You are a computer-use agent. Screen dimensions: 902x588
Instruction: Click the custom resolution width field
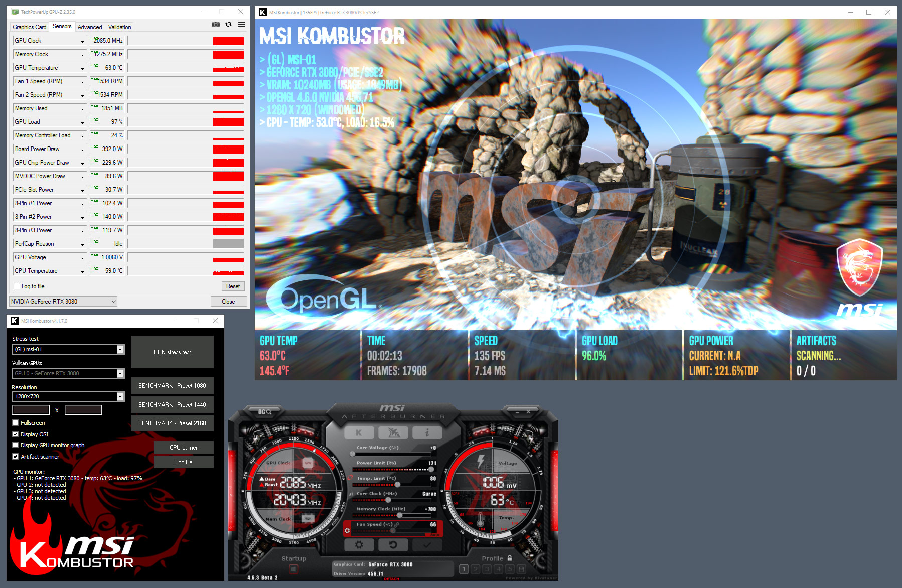(31, 410)
